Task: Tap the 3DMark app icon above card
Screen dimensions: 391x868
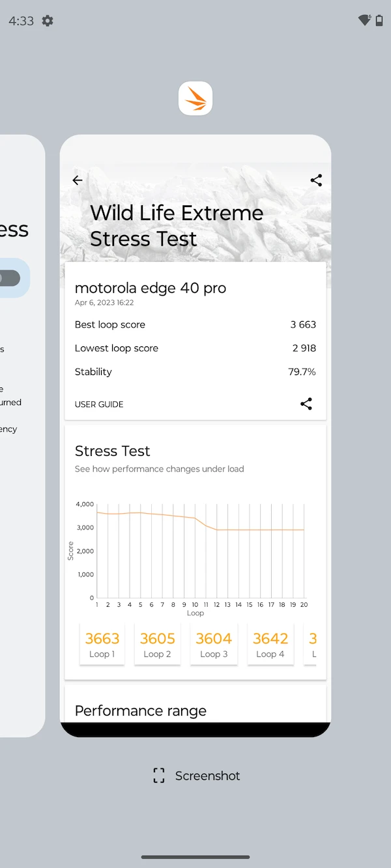Action: click(x=195, y=98)
